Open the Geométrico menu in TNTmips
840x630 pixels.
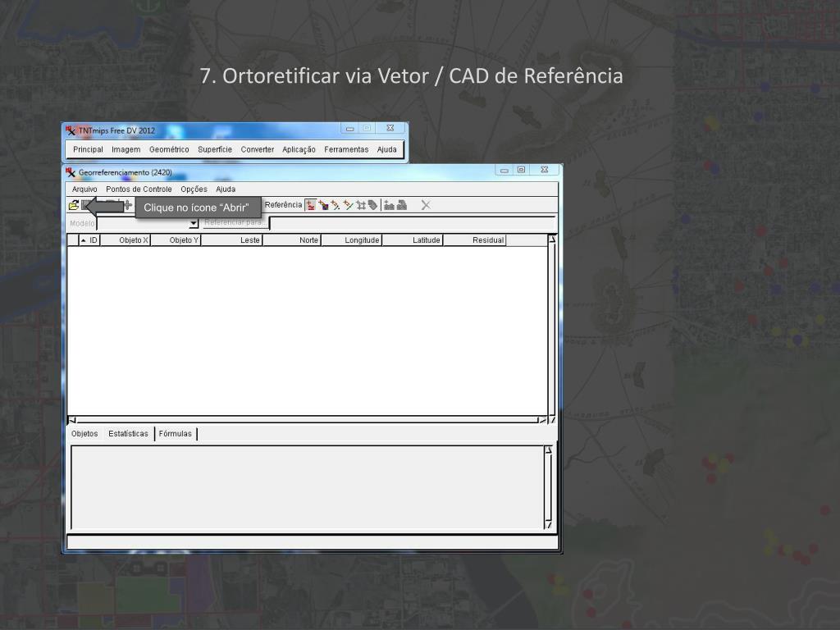click(169, 149)
